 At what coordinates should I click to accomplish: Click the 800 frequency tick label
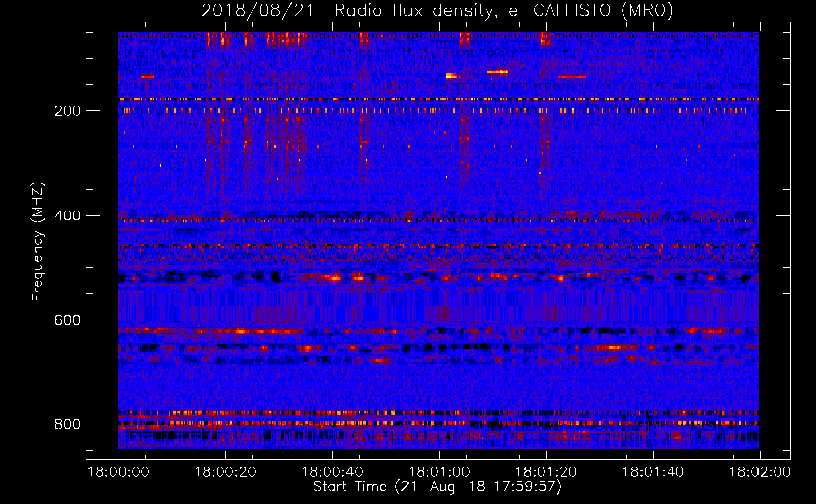[x=68, y=424]
